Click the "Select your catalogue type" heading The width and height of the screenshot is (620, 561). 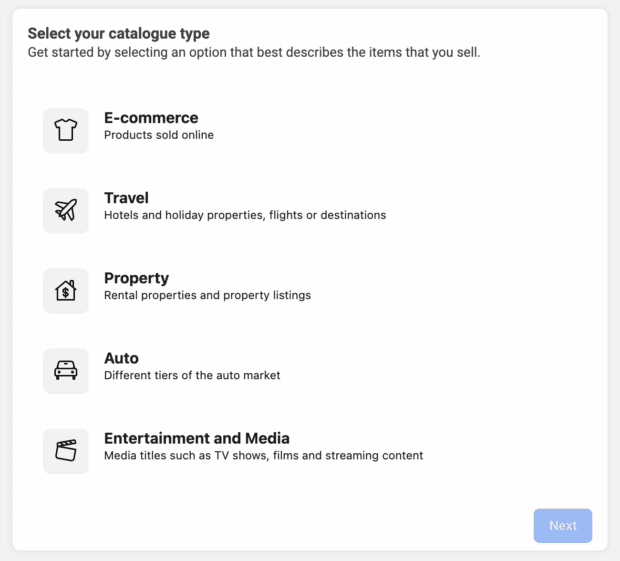click(x=119, y=33)
